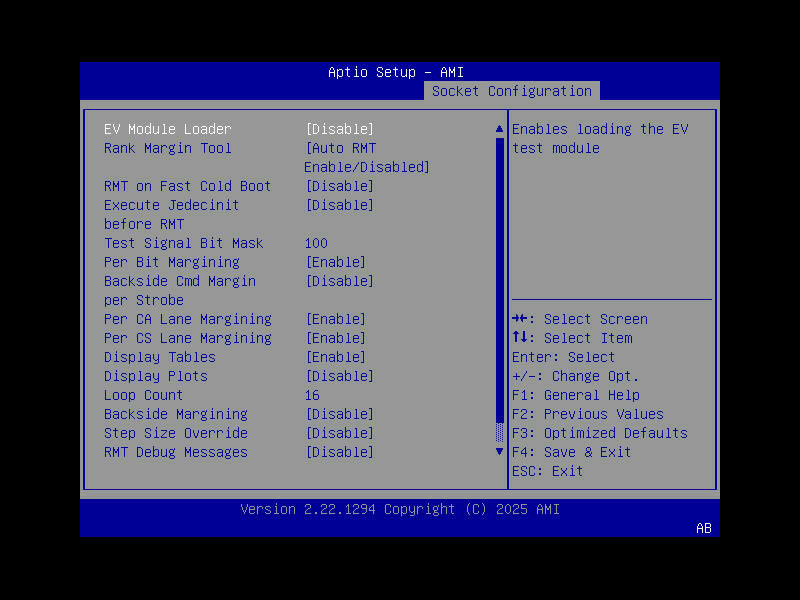Image resolution: width=800 pixels, height=600 pixels.
Task: Toggle Per CA Lane Margining off
Action: click(336, 319)
